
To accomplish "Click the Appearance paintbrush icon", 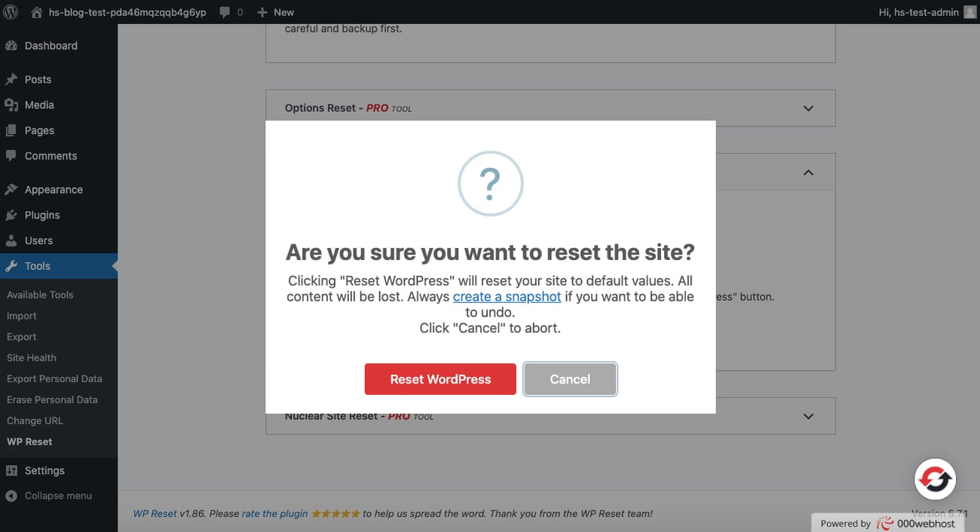I will [12, 188].
